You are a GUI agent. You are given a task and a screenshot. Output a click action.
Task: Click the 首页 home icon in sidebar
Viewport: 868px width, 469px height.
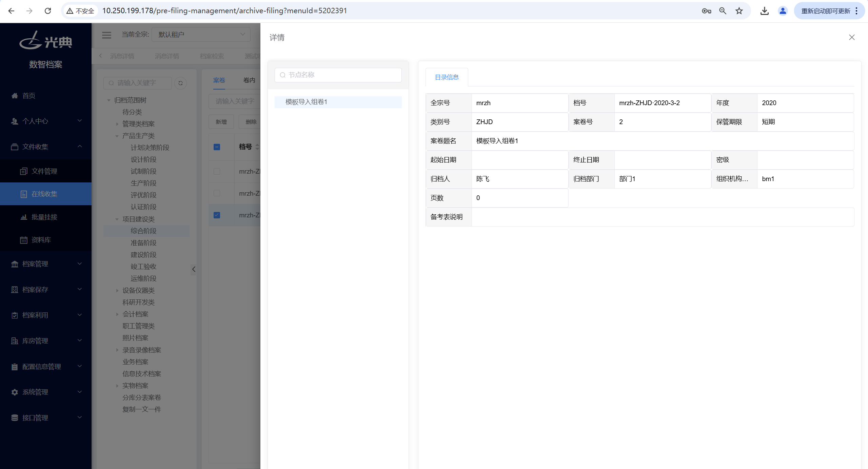tap(15, 96)
